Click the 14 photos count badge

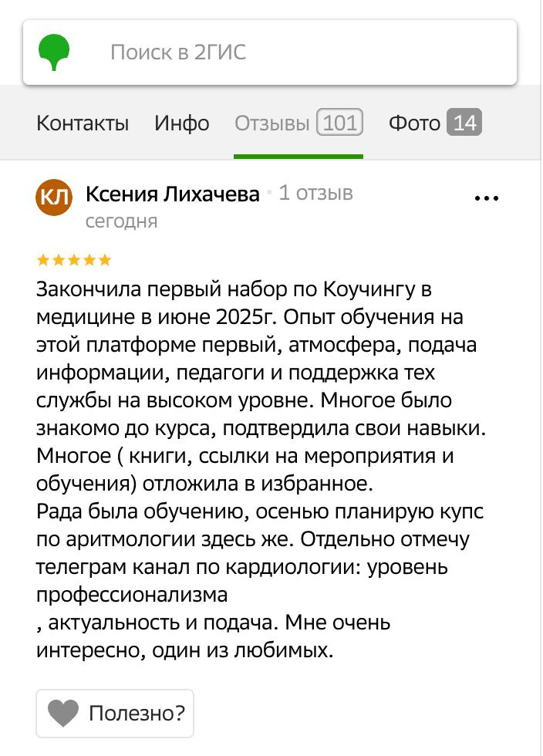click(x=464, y=123)
